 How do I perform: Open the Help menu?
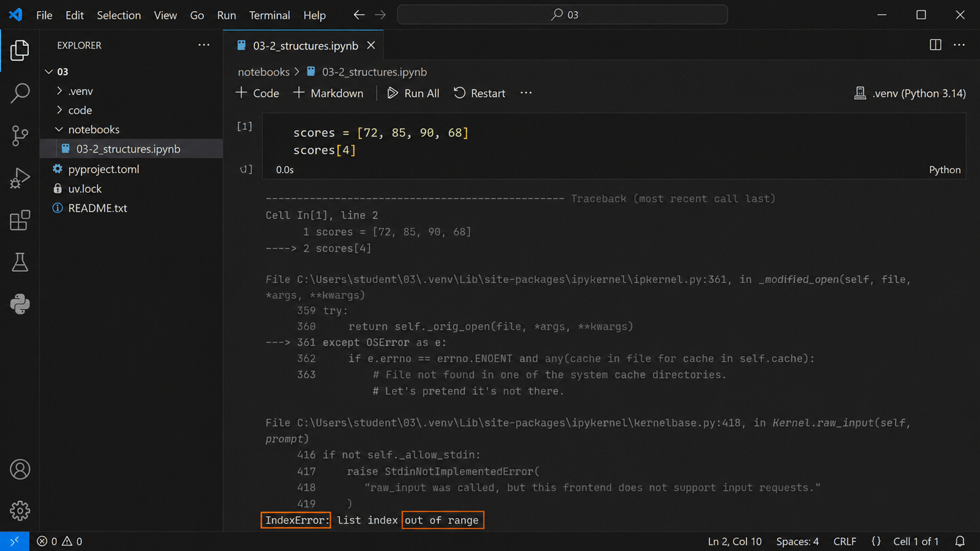coord(315,15)
